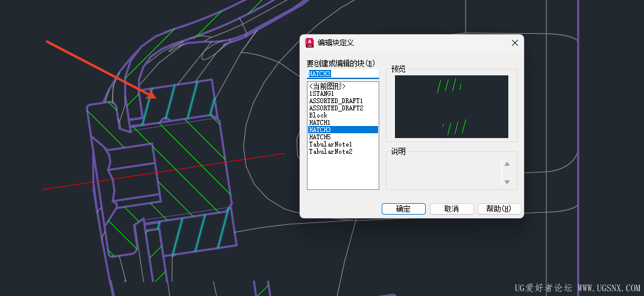This screenshot has width=644, height=296.
Task: Click inside the 说明 description text area
Action: (444, 173)
